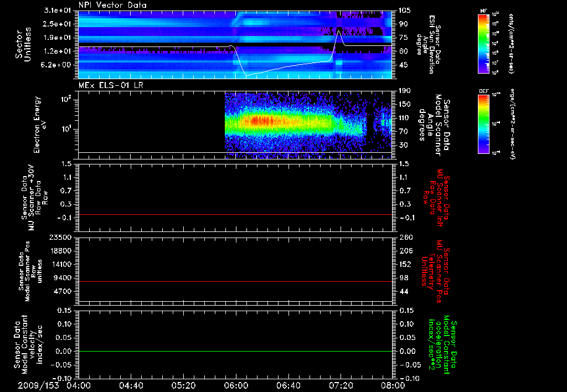Click the '2.5e+01' sector tick value
Screen dimensions: 567x392
[x=58, y=24]
